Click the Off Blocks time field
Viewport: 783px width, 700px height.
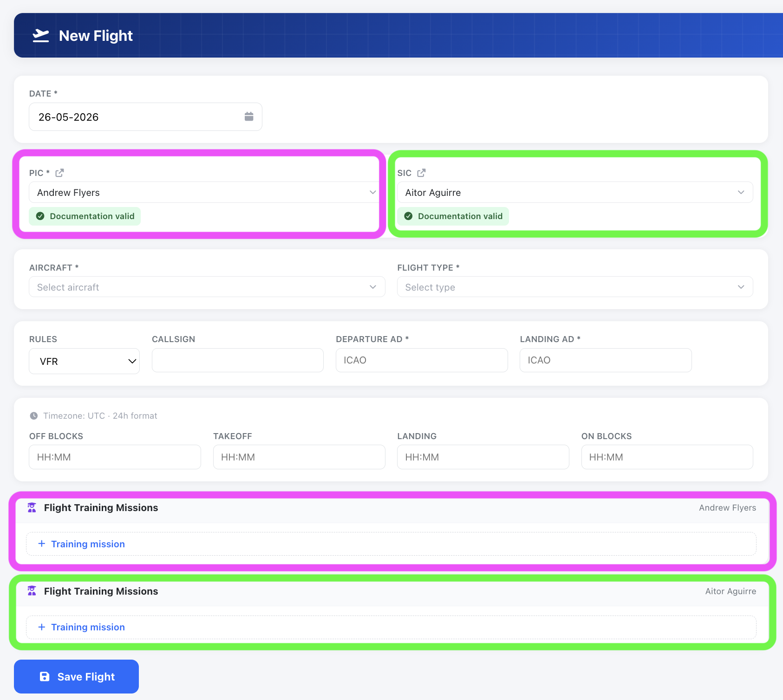click(x=115, y=457)
